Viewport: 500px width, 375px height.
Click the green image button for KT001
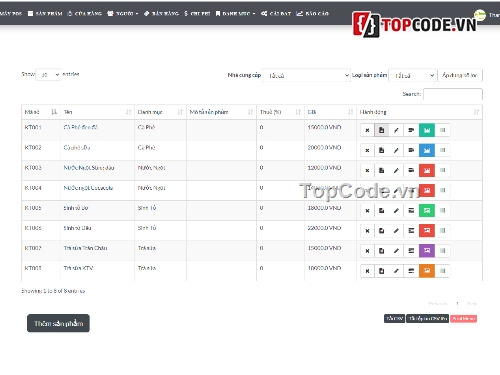(x=427, y=130)
